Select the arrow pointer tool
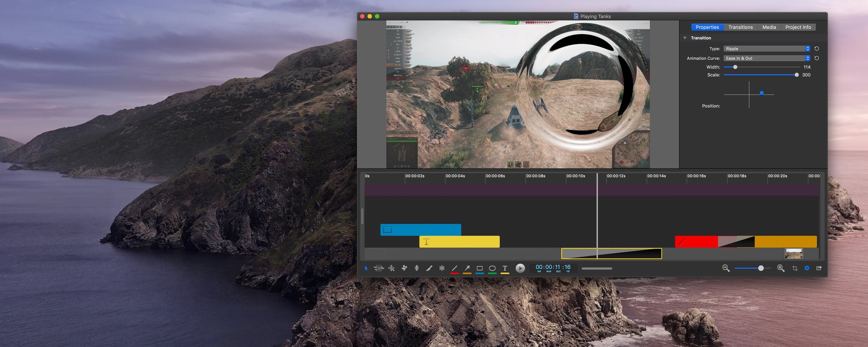The width and height of the screenshot is (868, 347). tap(366, 268)
